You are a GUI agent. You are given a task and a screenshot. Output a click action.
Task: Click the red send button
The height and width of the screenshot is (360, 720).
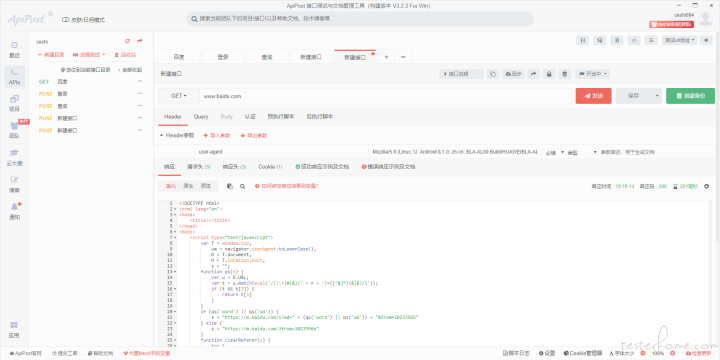point(593,96)
